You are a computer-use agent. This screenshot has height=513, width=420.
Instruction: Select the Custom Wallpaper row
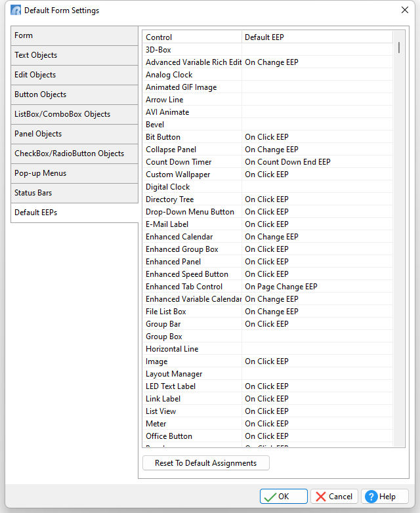[x=268, y=174]
